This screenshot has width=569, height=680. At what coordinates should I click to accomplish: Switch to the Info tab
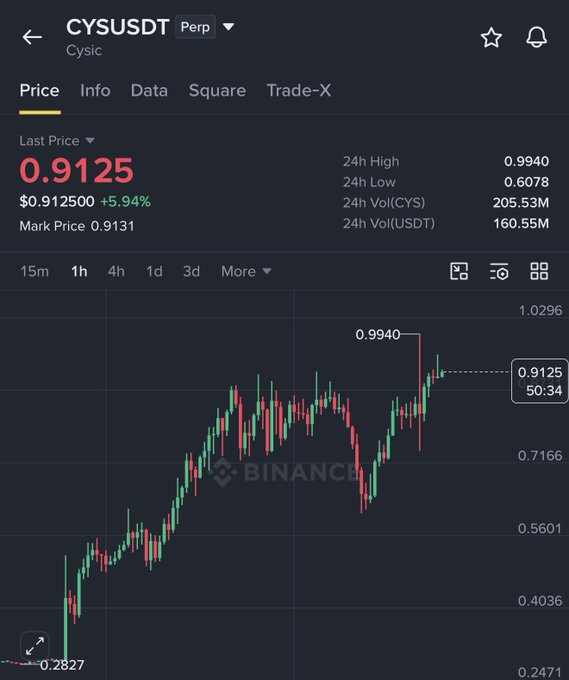[95, 91]
